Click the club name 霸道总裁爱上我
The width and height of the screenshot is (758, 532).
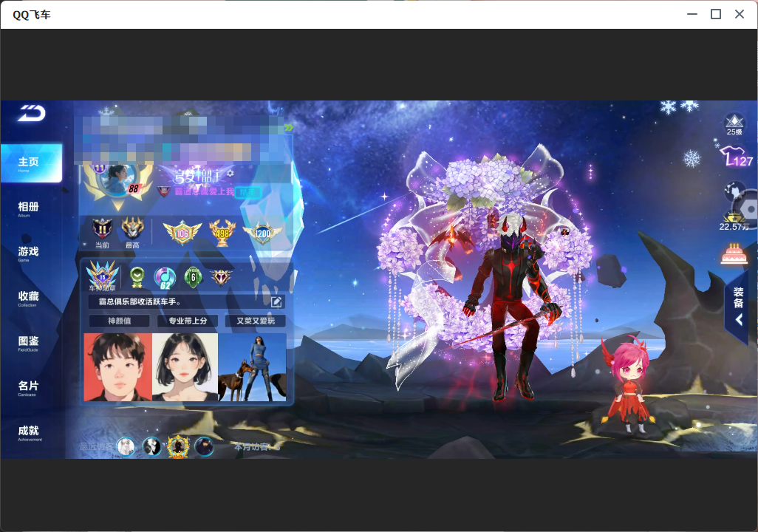204,192
